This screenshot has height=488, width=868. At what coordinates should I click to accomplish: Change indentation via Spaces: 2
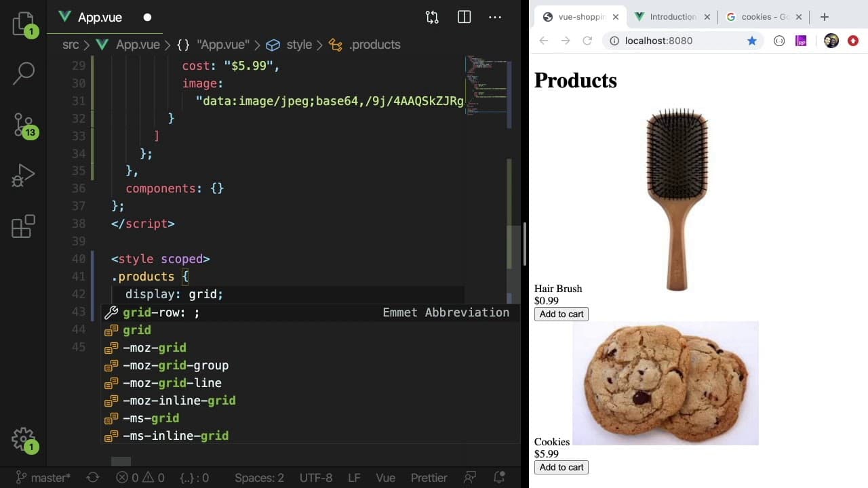pyautogui.click(x=259, y=478)
